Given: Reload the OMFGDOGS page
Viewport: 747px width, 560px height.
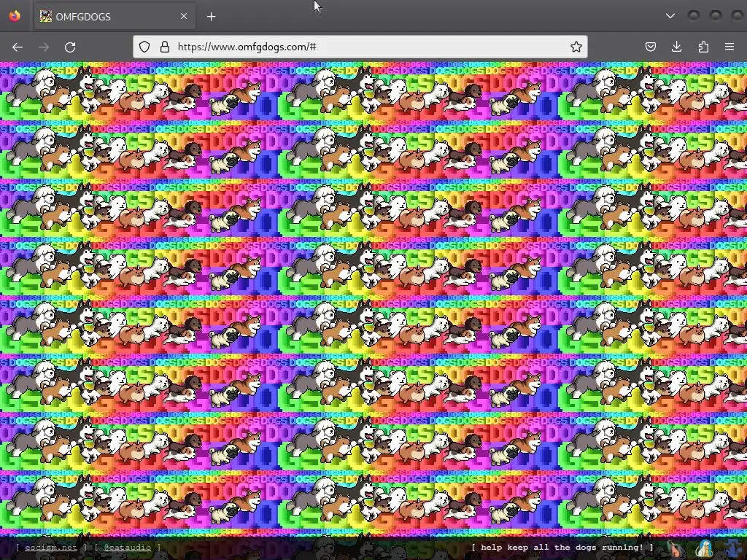Looking at the screenshot, I should (70, 47).
